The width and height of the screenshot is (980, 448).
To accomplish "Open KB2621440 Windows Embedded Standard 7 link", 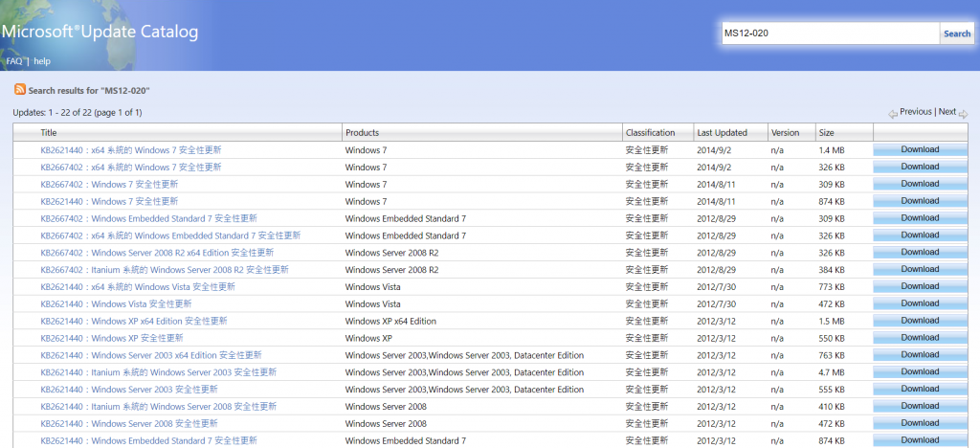I will point(148,440).
